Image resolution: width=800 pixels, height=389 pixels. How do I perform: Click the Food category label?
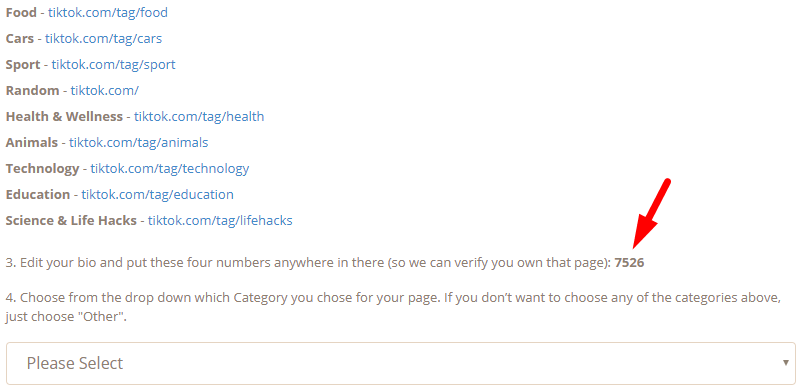pos(21,12)
